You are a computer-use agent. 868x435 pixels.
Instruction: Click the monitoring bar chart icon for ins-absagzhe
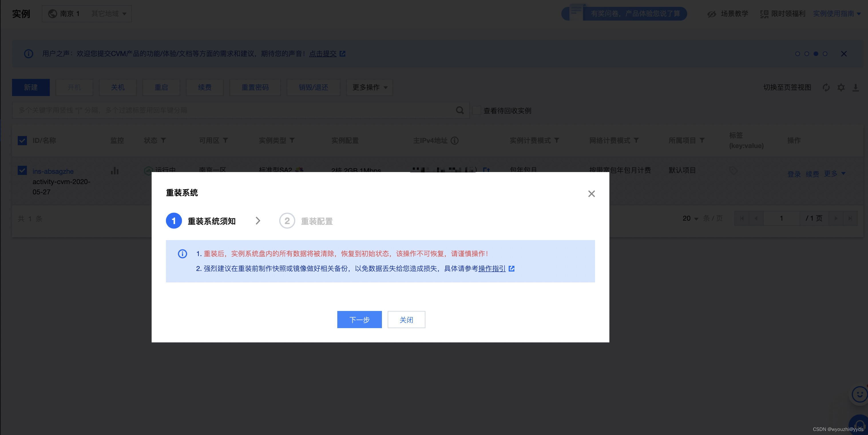pyautogui.click(x=114, y=171)
